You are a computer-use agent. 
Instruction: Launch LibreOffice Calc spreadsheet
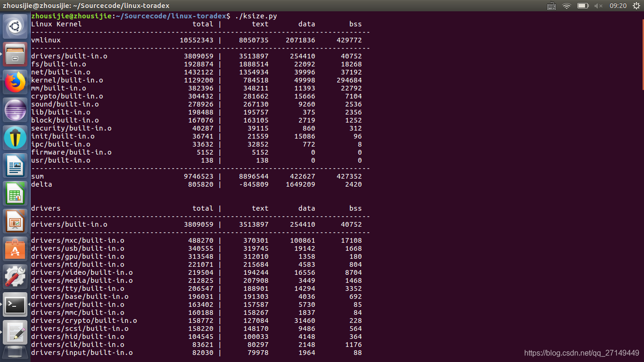point(16,193)
